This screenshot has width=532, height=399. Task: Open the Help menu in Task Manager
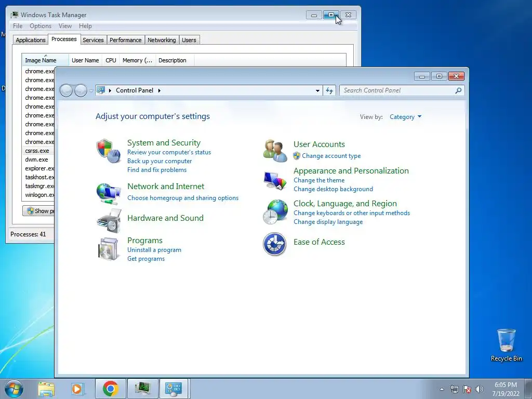pos(85,26)
